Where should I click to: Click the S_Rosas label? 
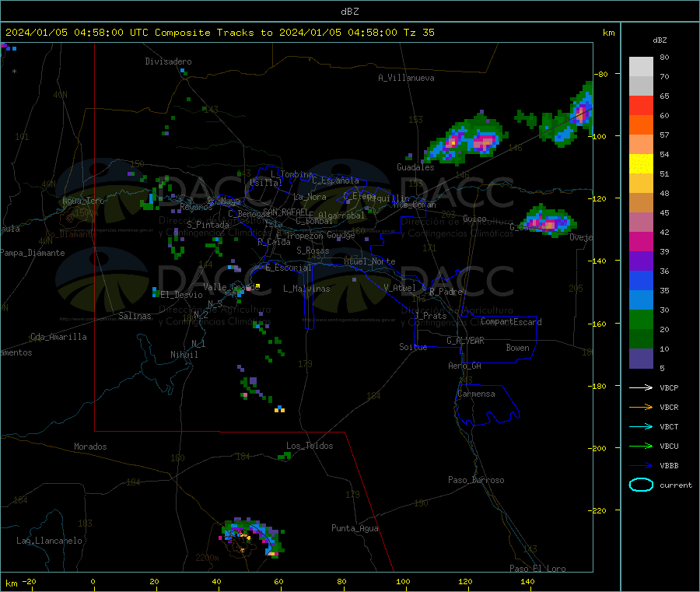(x=313, y=250)
